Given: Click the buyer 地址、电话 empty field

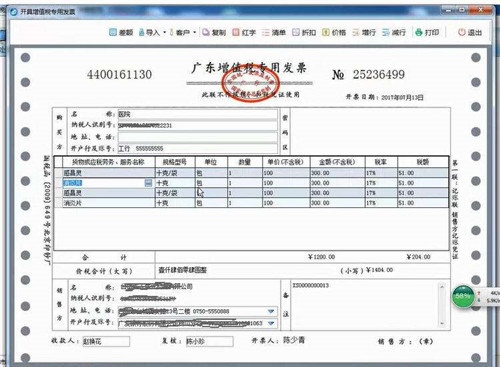Looking at the screenshot, I should point(197,137).
